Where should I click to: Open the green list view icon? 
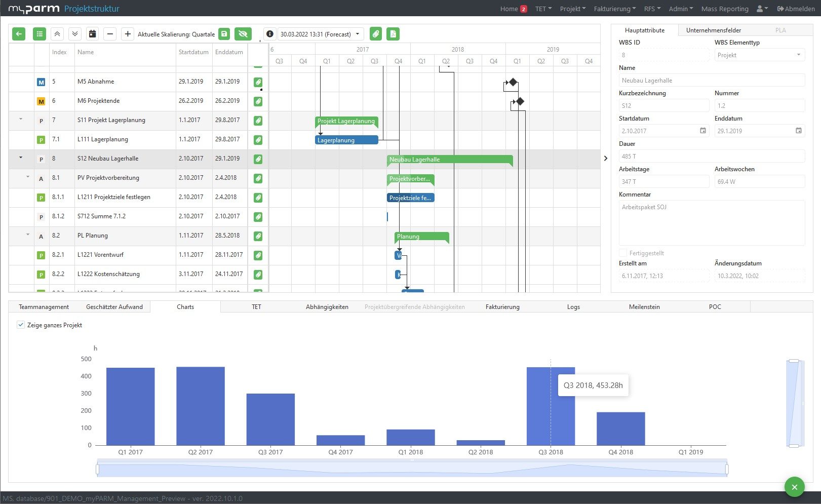pyautogui.click(x=39, y=34)
